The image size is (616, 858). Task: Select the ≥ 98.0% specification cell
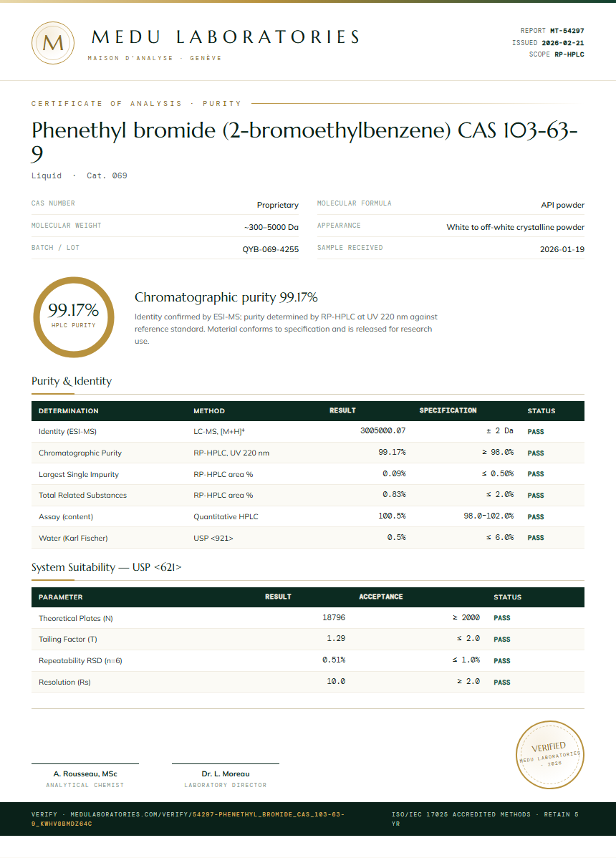(x=497, y=452)
